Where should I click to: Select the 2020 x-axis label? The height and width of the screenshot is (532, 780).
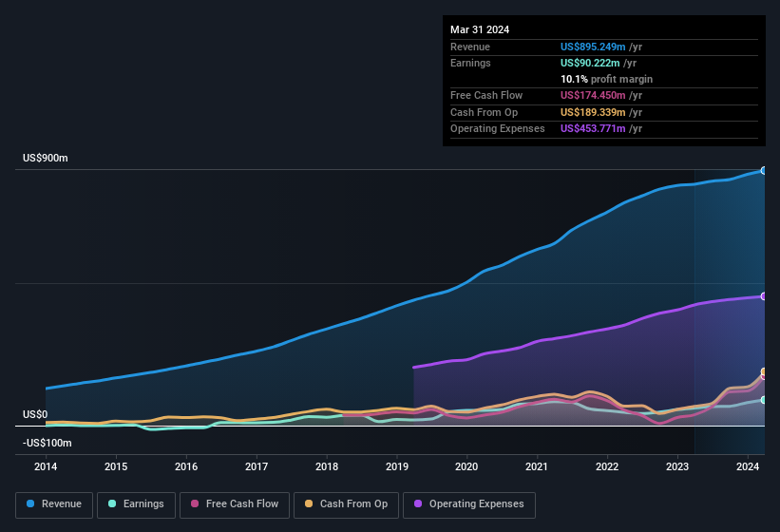(466, 466)
